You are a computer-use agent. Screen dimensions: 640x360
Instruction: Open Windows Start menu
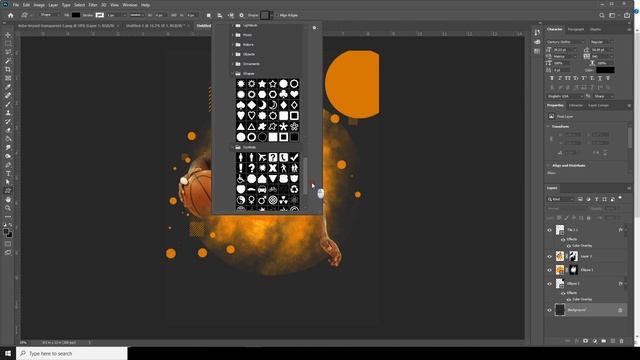pos(8,353)
